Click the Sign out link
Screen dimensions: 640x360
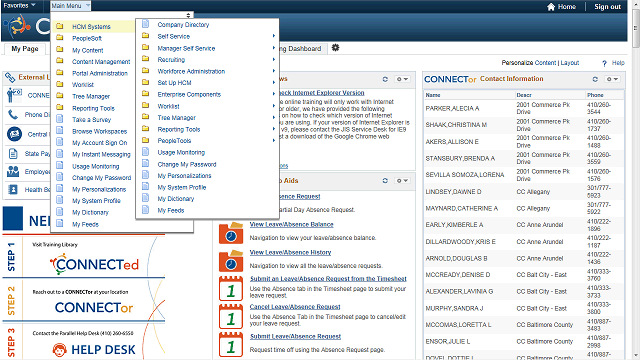(607, 7)
